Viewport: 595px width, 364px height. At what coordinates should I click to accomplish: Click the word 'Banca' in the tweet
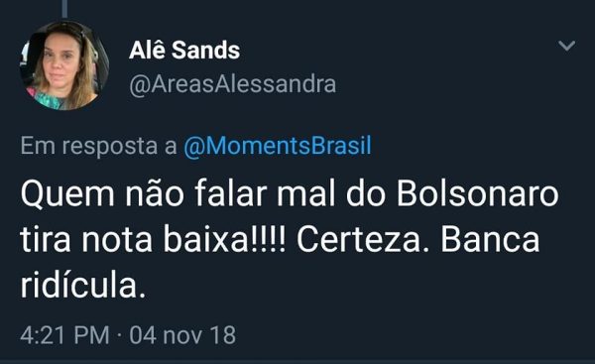click(x=490, y=239)
